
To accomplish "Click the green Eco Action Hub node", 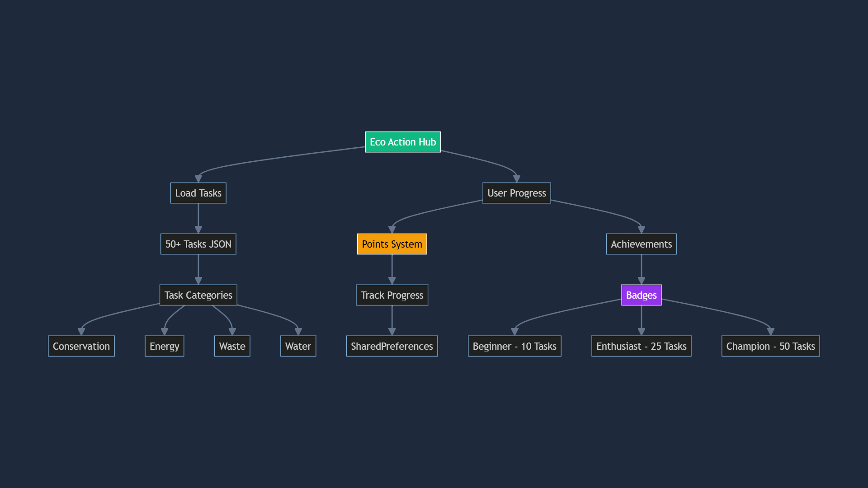I will click(x=402, y=142).
